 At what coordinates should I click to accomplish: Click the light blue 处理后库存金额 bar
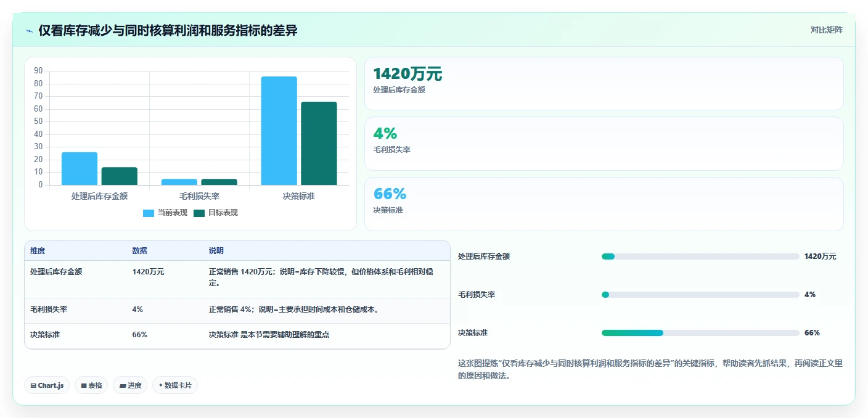pos(80,168)
